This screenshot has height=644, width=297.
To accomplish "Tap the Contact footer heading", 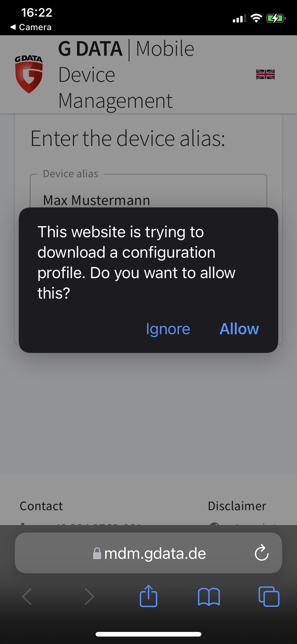I will tap(41, 506).
